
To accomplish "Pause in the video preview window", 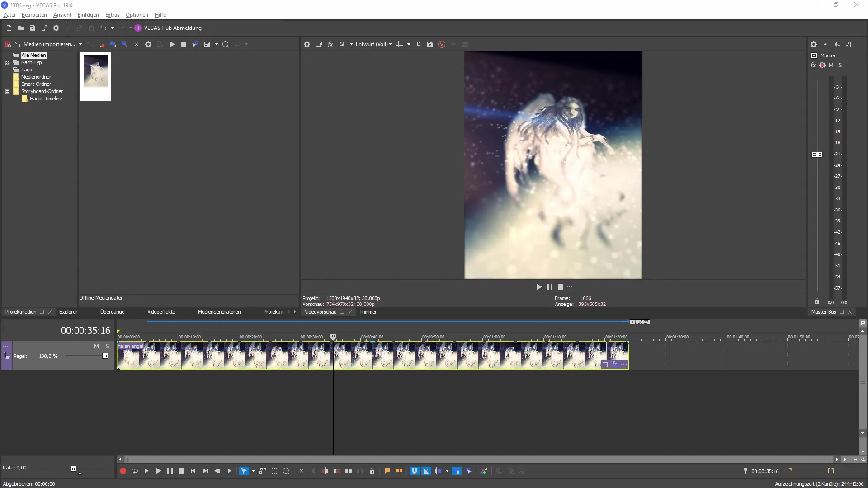I will point(550,287).
